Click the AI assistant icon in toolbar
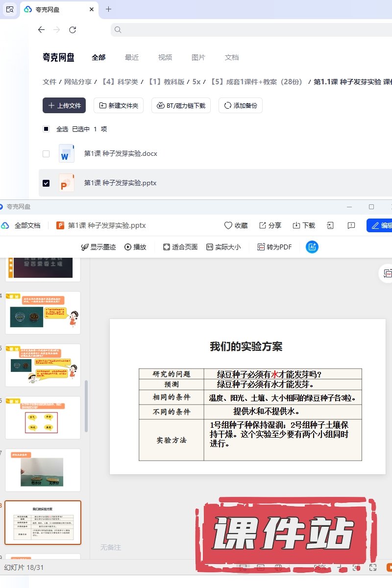The height and width of the screenshot is (588, 392). 312,247
